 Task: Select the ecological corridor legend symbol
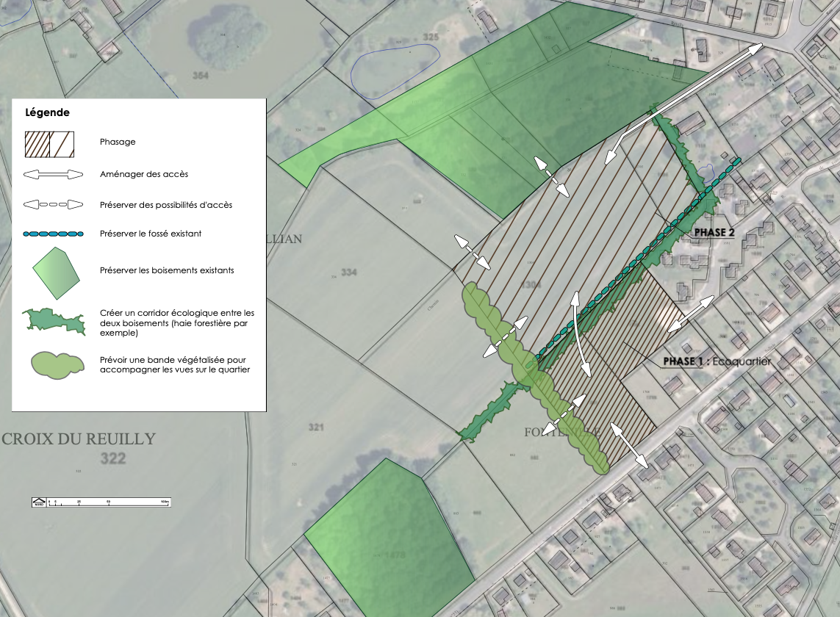(54, 322)
